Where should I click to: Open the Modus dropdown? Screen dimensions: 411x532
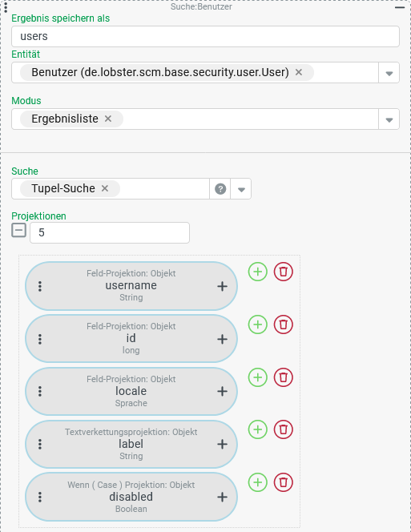pos(389,119)
